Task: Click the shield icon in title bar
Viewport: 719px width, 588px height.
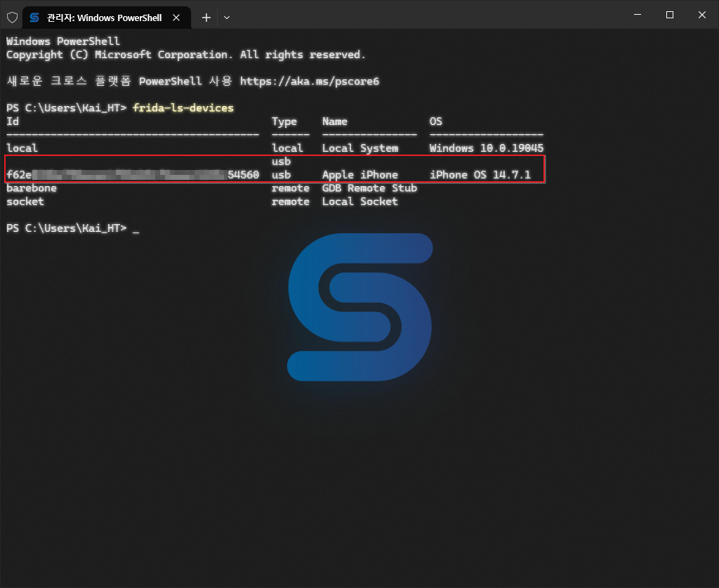Action: click(x=13, y=18)
